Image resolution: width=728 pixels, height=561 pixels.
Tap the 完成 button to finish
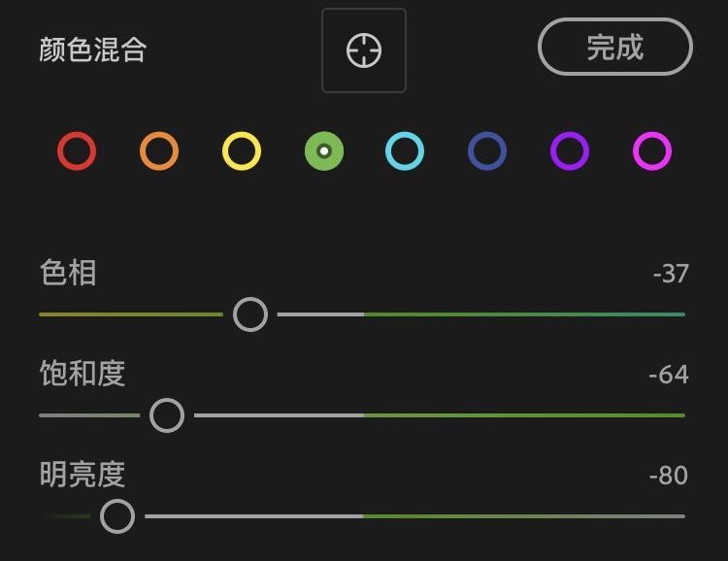coord(615,47)
